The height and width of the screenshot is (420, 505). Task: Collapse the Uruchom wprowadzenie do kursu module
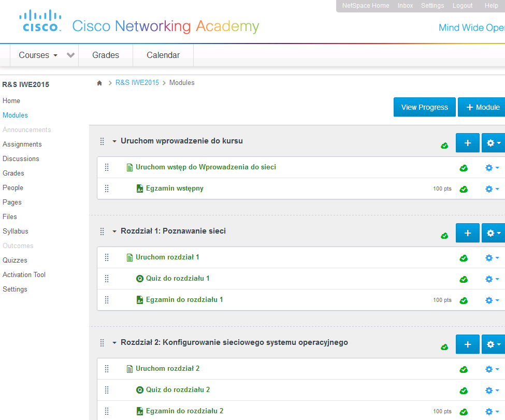coord(114,141)
